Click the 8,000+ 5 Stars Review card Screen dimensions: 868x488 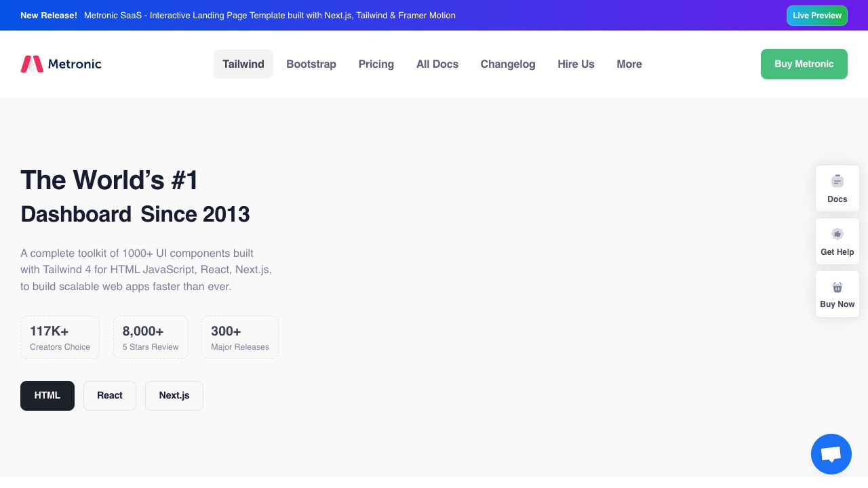pyautogui.click(x=151, y=338)
